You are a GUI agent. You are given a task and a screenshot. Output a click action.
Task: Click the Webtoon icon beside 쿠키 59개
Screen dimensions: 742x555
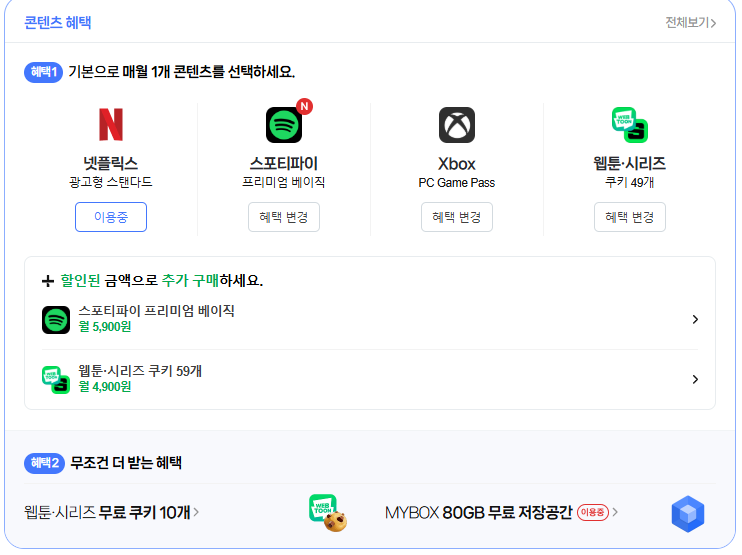[x=56, y=379]
